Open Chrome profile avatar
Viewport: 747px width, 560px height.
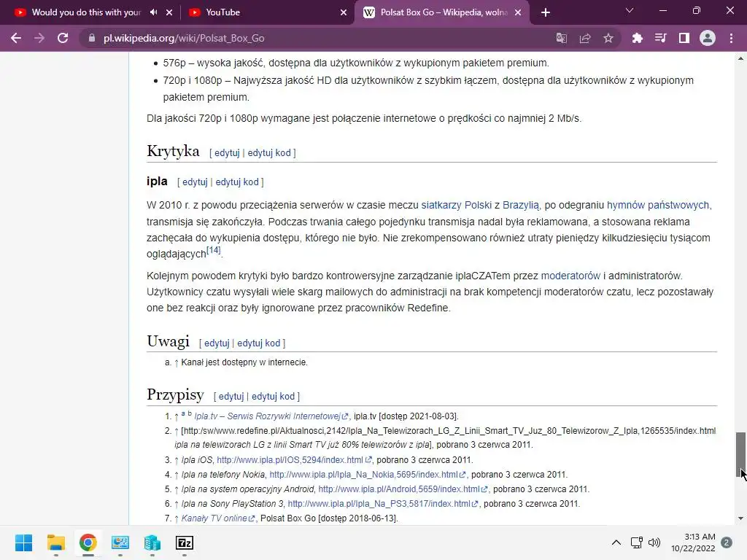tap(708, 38)
